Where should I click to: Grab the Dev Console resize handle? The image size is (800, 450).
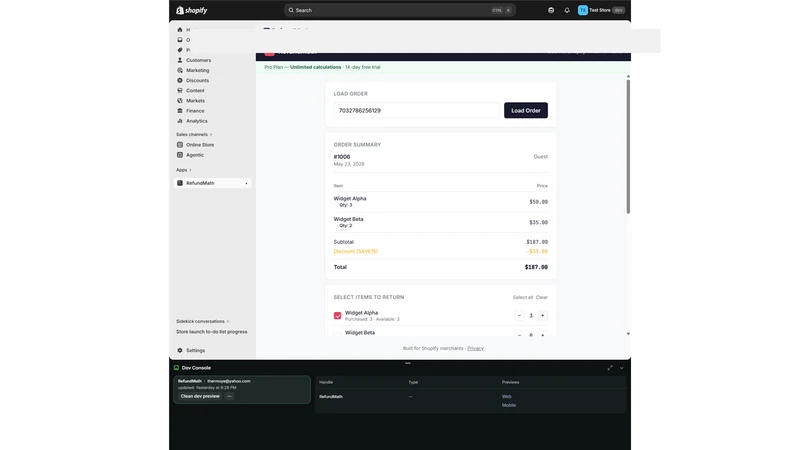coord(407,363)
